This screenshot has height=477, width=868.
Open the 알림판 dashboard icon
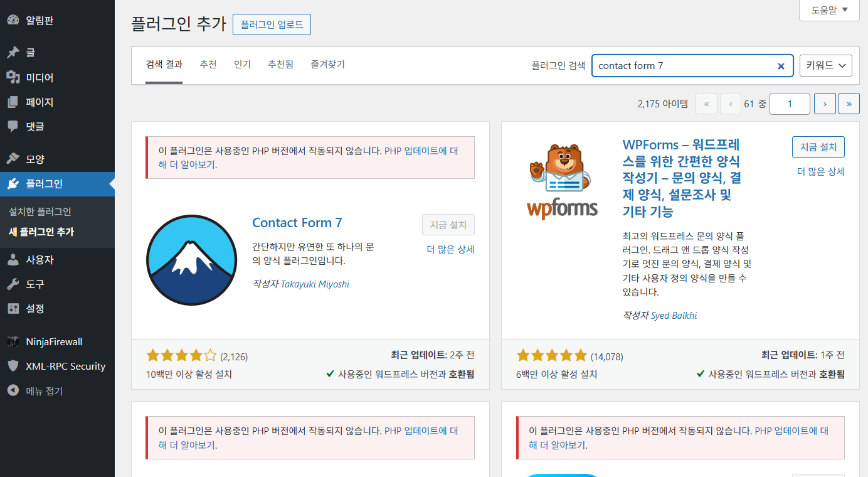click(x=13, y=20)
